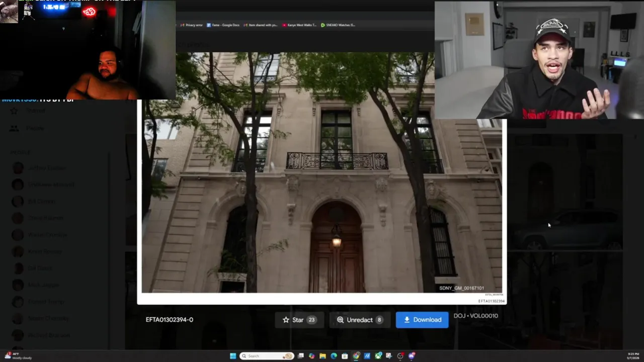Open the Xbox app from the taskbar
The width and height of the screenshot is (644, 362).
[x=378, y=356]
